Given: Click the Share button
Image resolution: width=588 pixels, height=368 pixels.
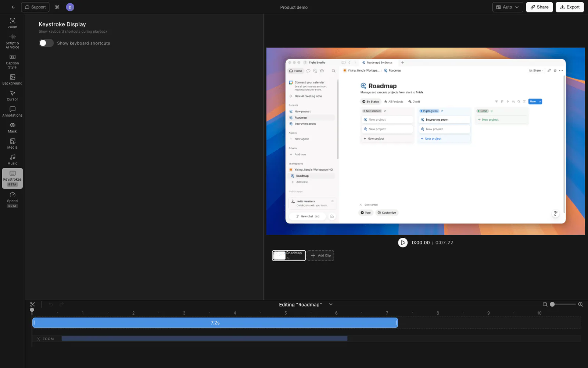Looking at the screenshot, I should [539, 7].
